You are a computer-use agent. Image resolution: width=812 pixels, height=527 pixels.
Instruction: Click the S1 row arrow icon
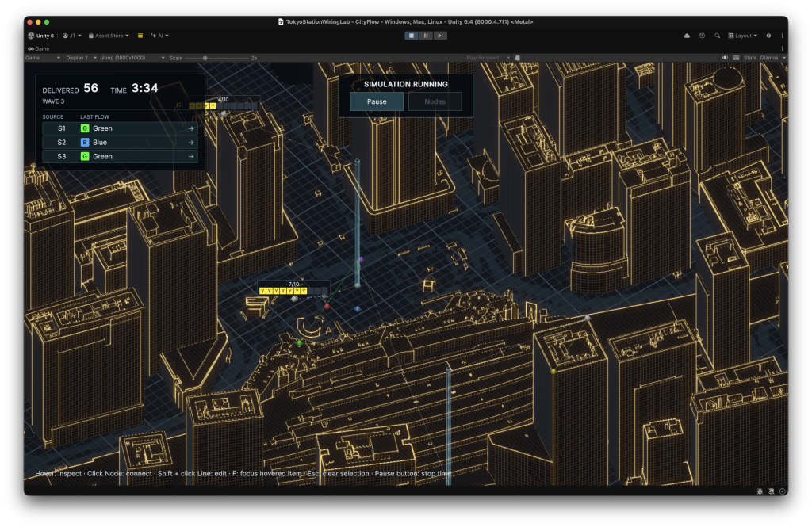coord(191,128)
